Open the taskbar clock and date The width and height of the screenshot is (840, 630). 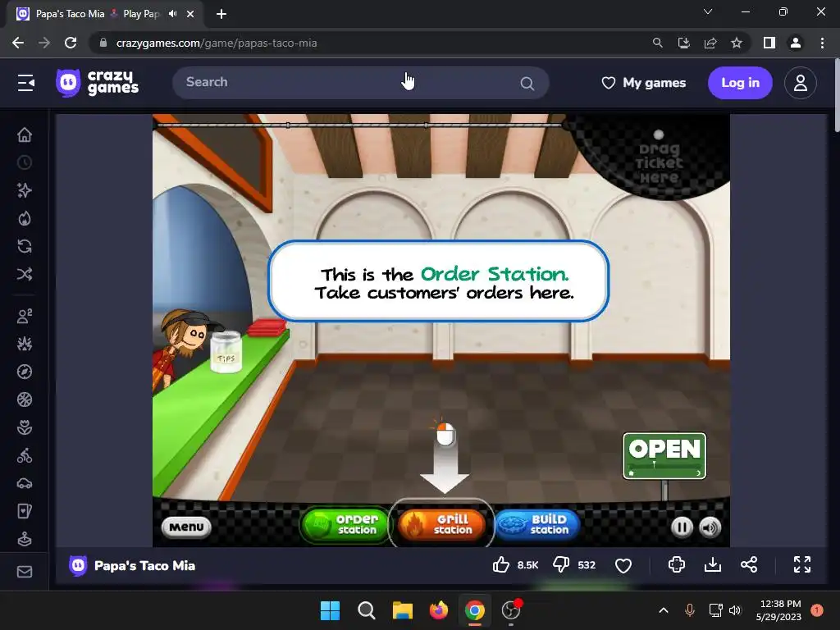click(x=779, y=610)
